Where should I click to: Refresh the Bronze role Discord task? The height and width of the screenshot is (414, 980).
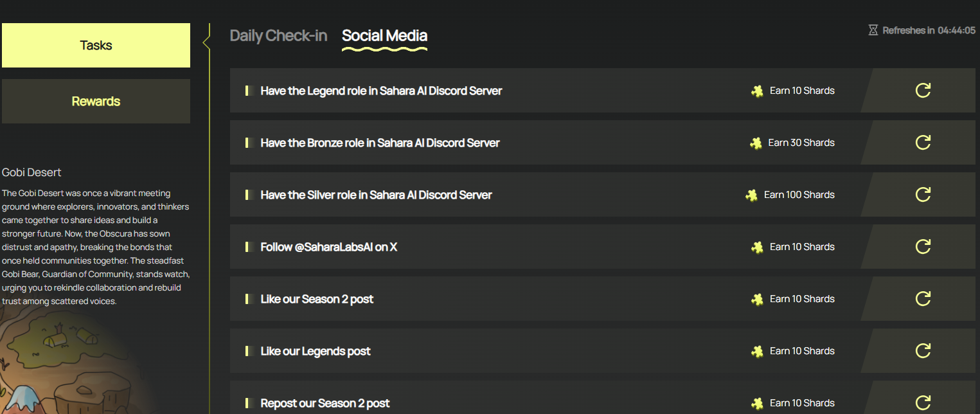[x=923, y=143]
